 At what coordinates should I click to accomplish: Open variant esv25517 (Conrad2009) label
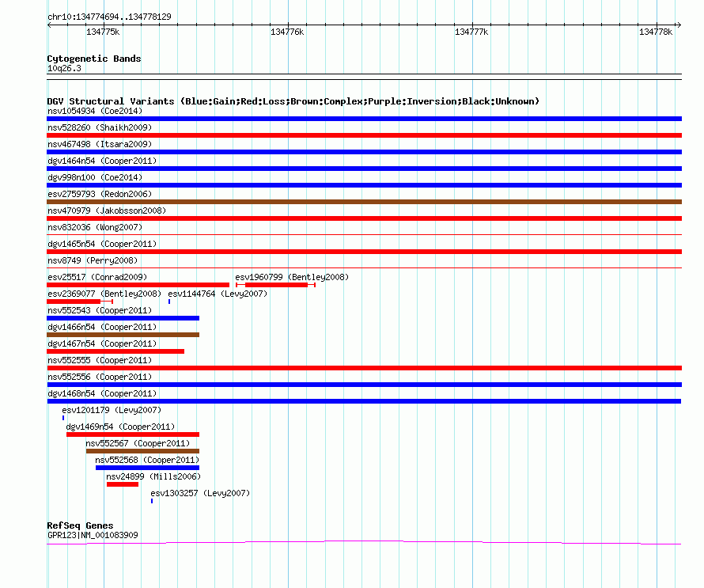97,277
